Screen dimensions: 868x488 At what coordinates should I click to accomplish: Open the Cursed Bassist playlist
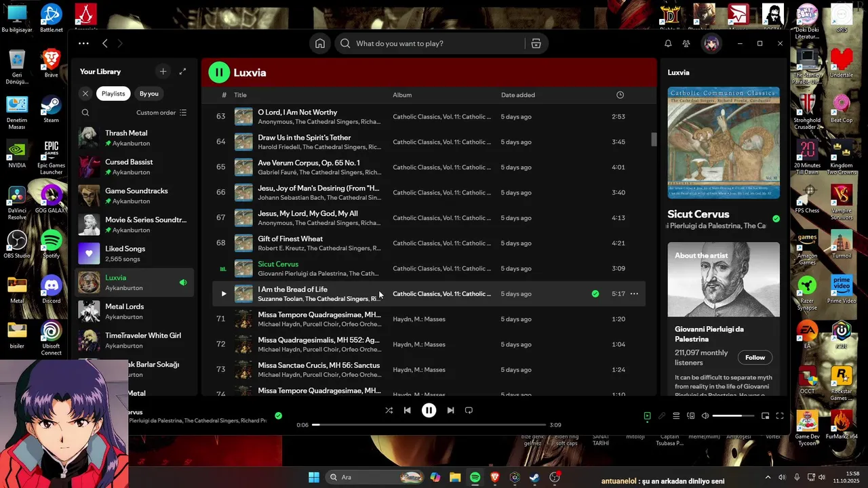(x=134, y=167)
